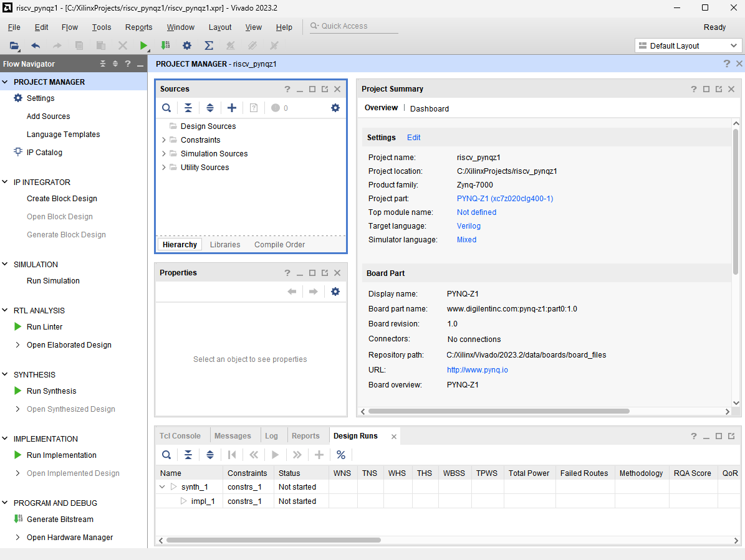The width and height of the screenshot is (745, 560).
Task: Switch to the Tcl Console tab
Action: (x=180, y=436)
